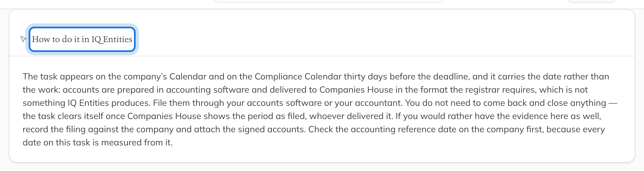
Task: Click 'something IQ Entities produces' in paragraph
Action: tap(87, 103)
